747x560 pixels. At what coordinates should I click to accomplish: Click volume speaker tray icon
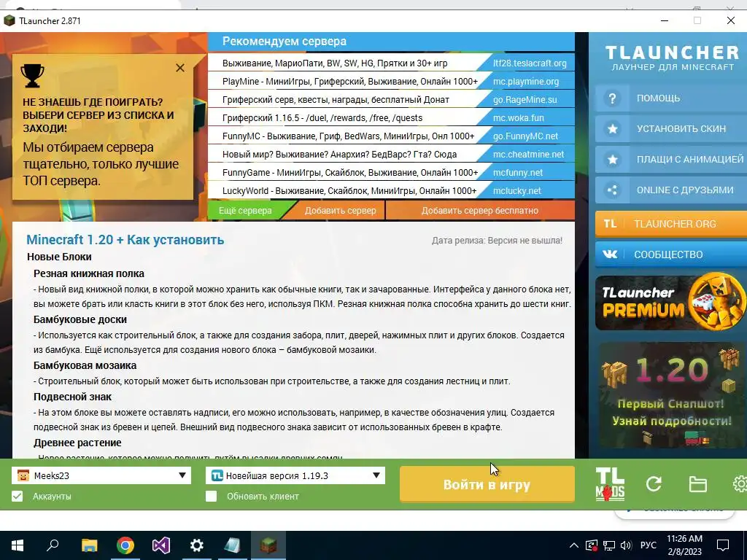point(626,545)
